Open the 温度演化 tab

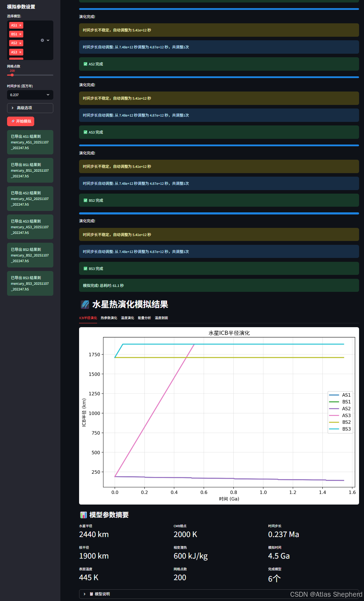coord(127,318)
